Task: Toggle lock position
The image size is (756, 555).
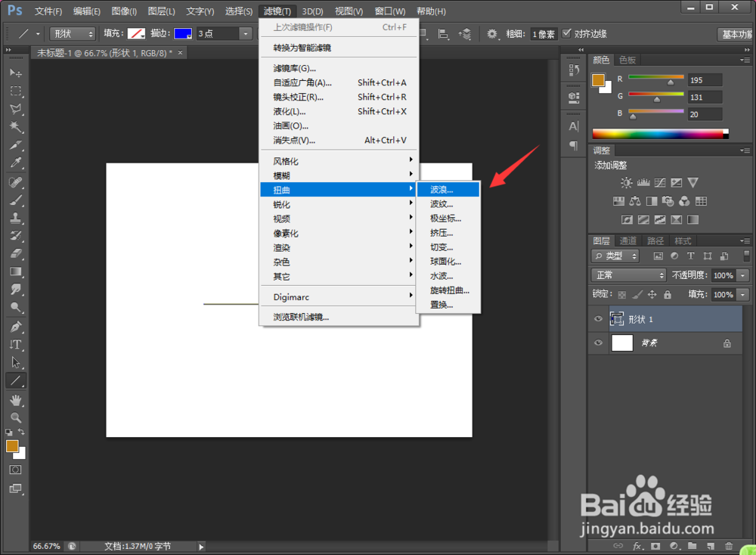Action: click(x=652, y=295)
